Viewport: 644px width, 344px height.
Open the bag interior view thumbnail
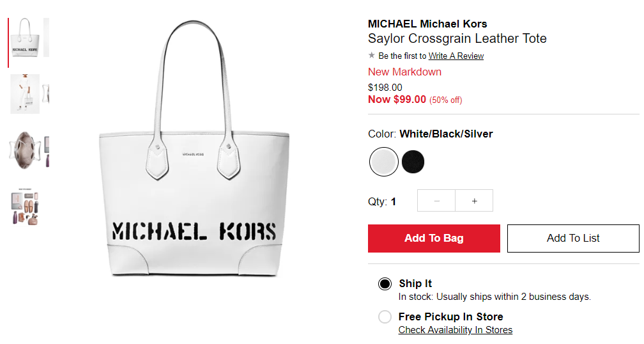pyautogui.click(x=25, y=150)
